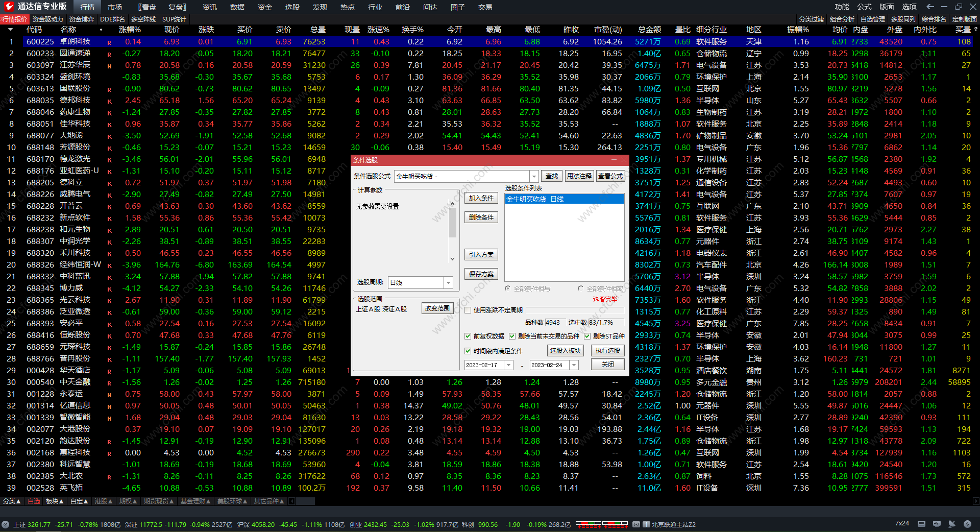Expand the 条件选股公式 formula dropdown
This screenshot has height=532, width=980.
(534, 177)
